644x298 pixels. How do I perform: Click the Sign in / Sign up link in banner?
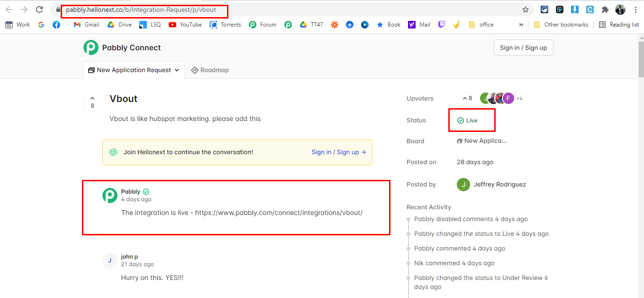(339, 152)
